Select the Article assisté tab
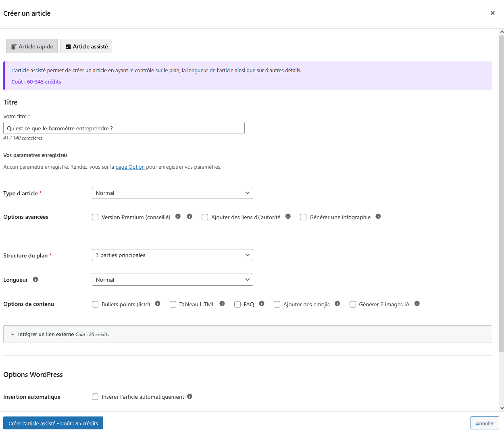The width and height of the screenshot is (504, 431). click(86, 46)
